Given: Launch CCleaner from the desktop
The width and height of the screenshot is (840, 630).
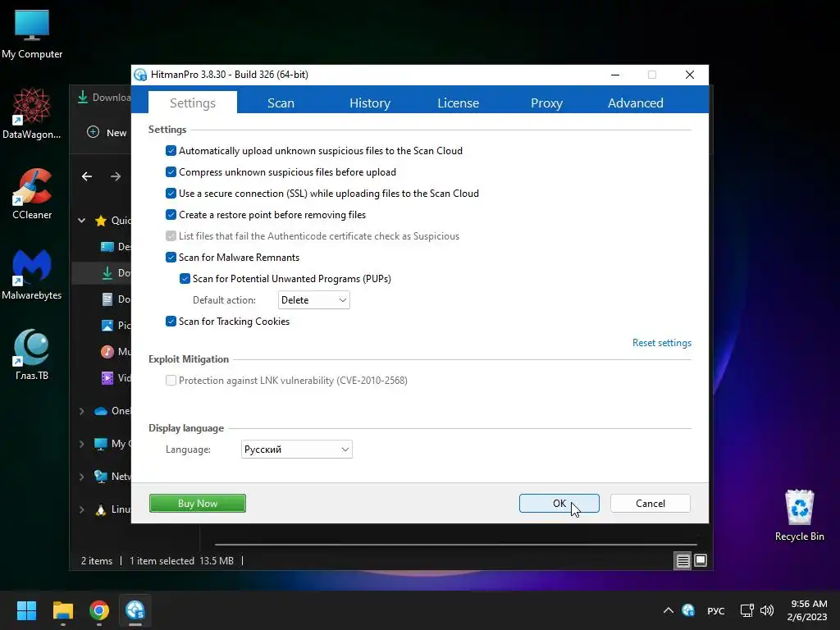Looking at the screenshot, I should 32,194.
